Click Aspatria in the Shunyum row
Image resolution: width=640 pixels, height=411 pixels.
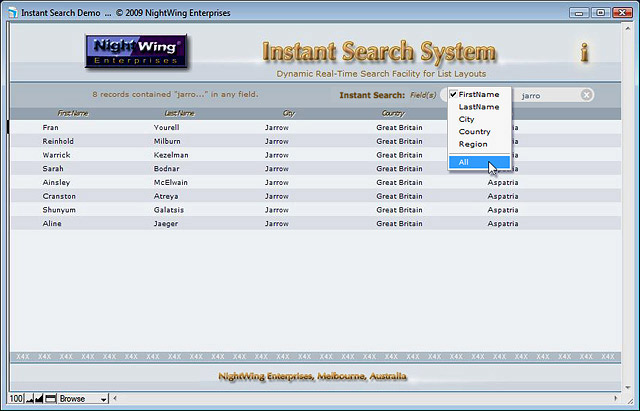tap(503, 210)
